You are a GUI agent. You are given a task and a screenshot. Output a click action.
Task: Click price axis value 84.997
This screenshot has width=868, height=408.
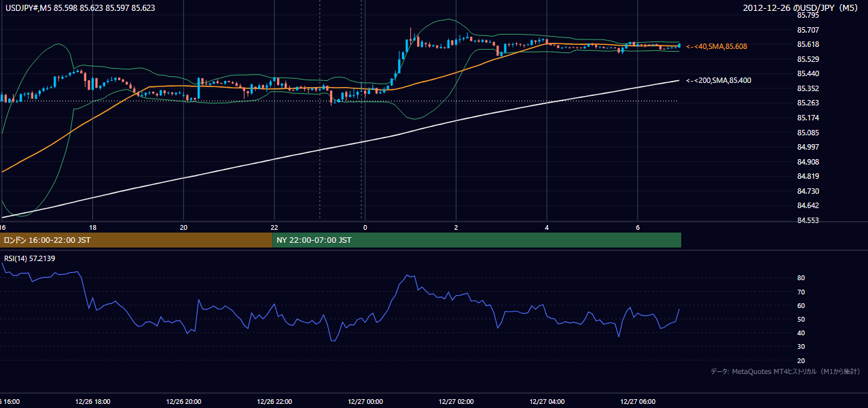[808, 147]
